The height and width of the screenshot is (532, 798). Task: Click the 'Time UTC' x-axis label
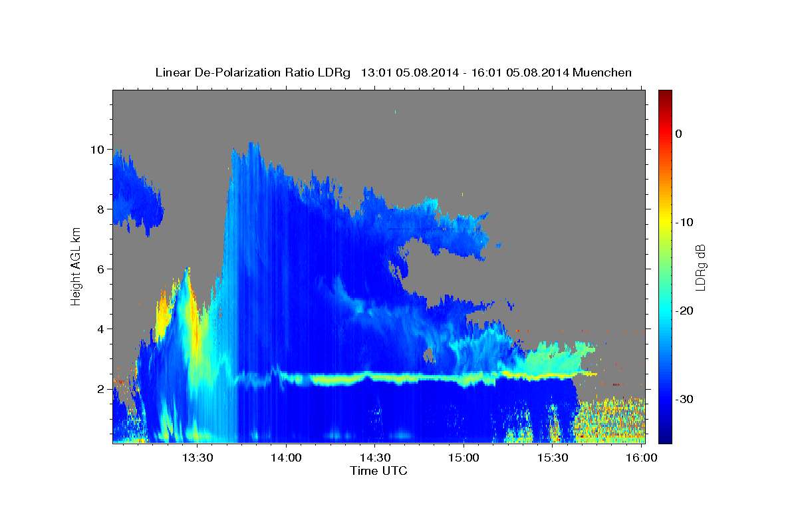pos(378,471)
